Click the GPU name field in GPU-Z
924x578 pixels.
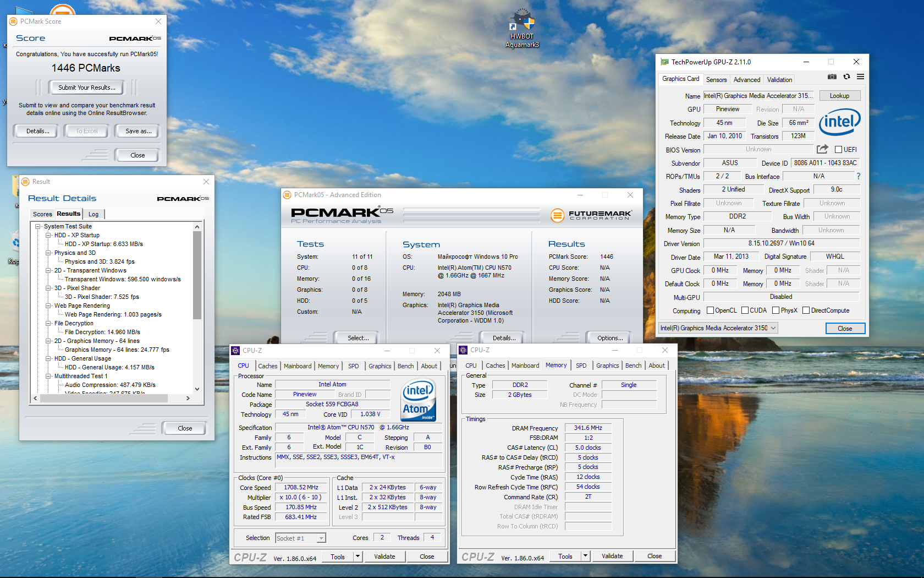[x=759, y=96]
